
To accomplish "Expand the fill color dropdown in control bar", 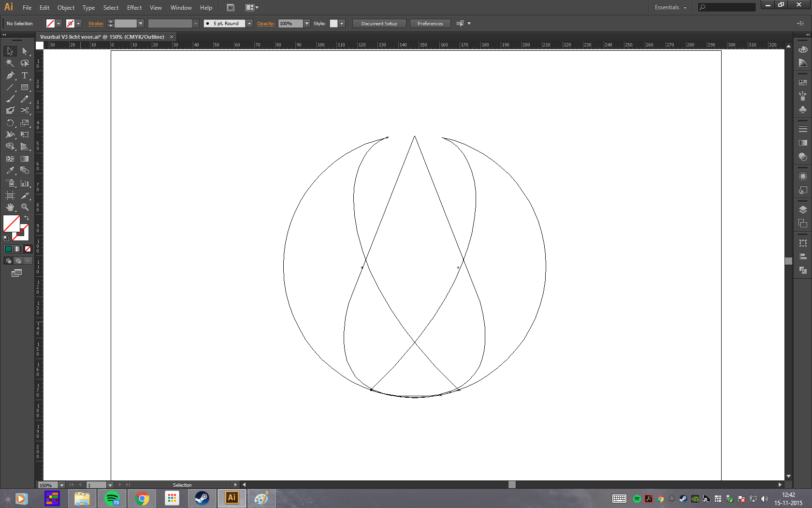I will point(58,24).
